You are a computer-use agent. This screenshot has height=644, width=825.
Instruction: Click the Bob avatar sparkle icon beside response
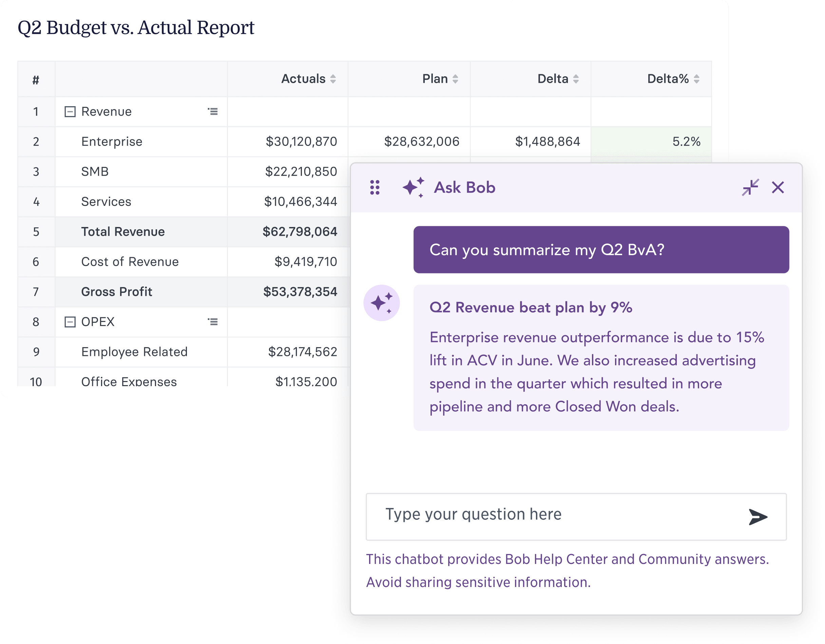click(x=382, y=303)
